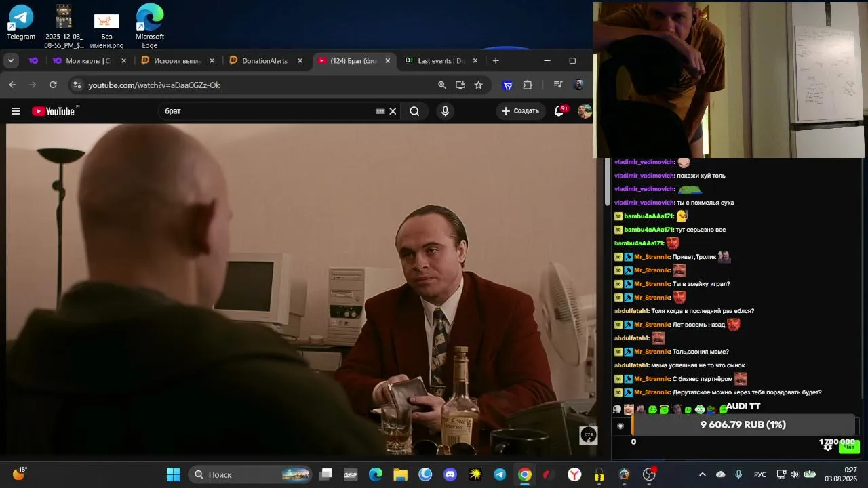Open the YouTube notifications bell

pyautogui.click(x=559, y=111)
